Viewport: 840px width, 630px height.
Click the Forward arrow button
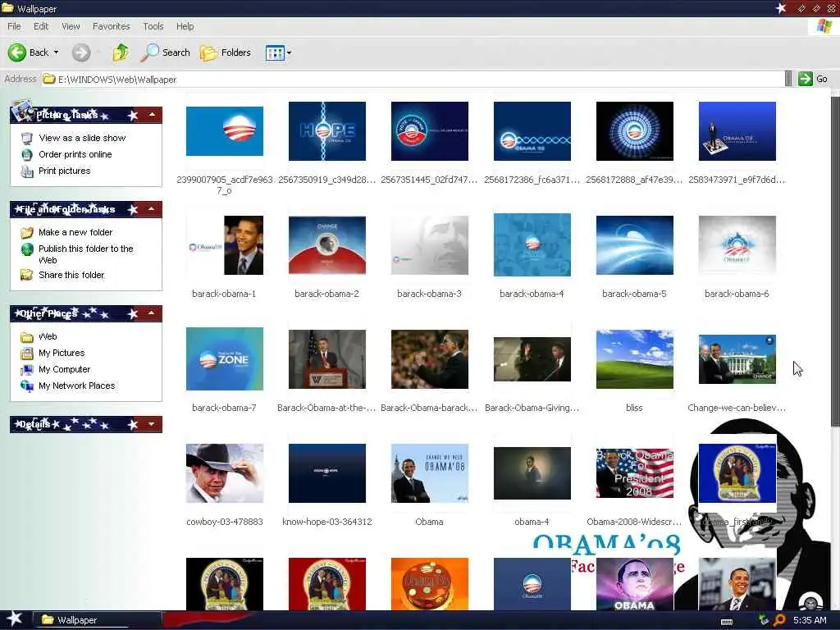click(81, 52)
